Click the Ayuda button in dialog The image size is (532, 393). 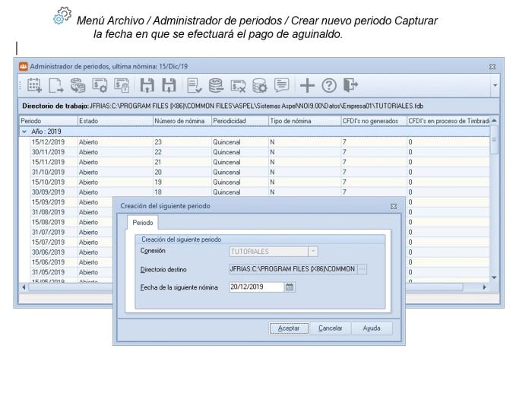372,328
